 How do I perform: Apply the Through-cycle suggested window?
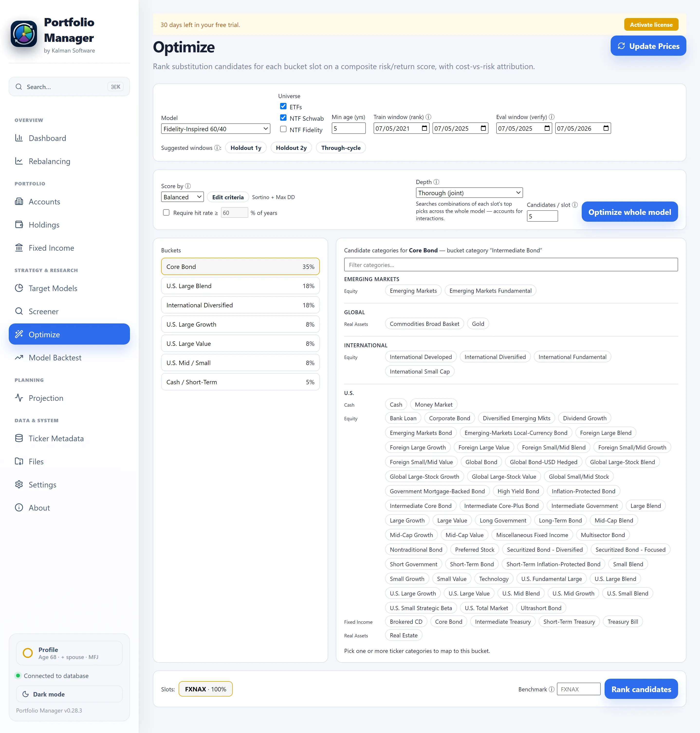point(341,148)
